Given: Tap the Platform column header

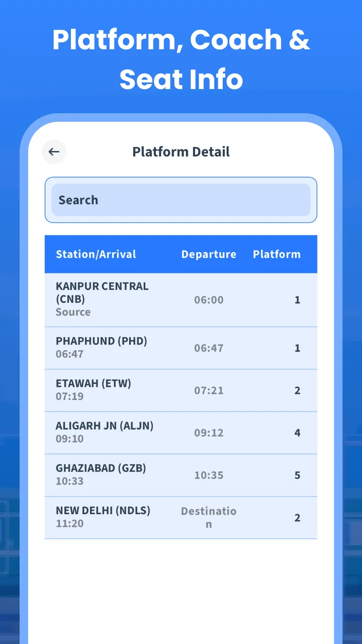Looking at the screenshot, I should (x=277, y=254).
